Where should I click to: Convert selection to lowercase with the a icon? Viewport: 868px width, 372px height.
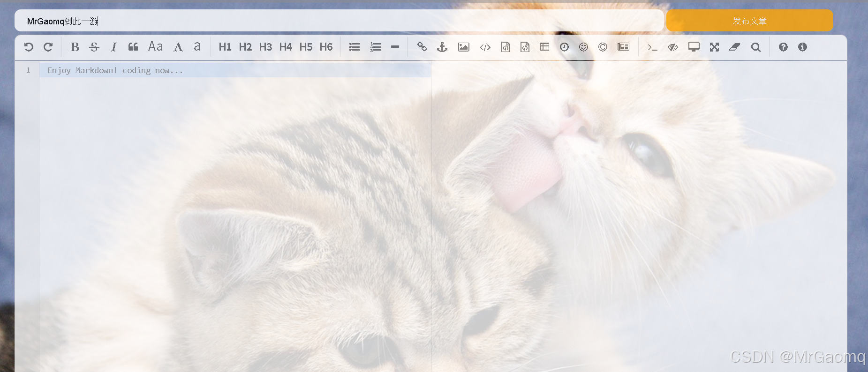click(x=197, y=46)
